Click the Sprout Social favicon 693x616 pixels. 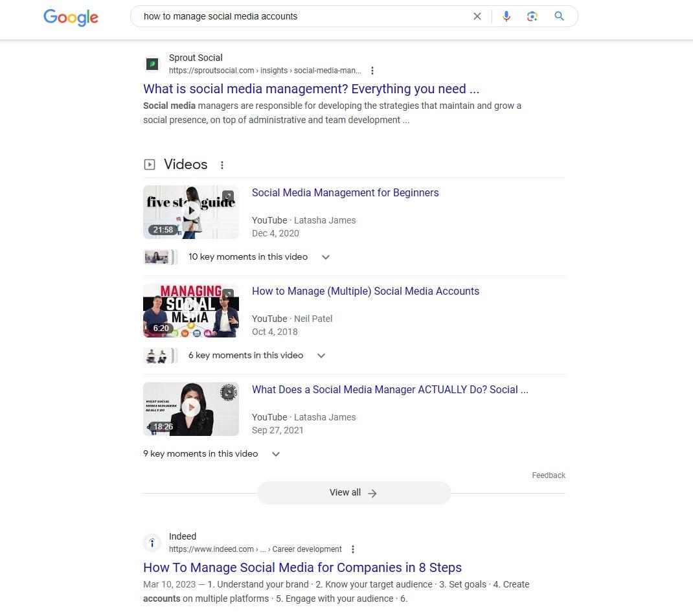[152, 64]
